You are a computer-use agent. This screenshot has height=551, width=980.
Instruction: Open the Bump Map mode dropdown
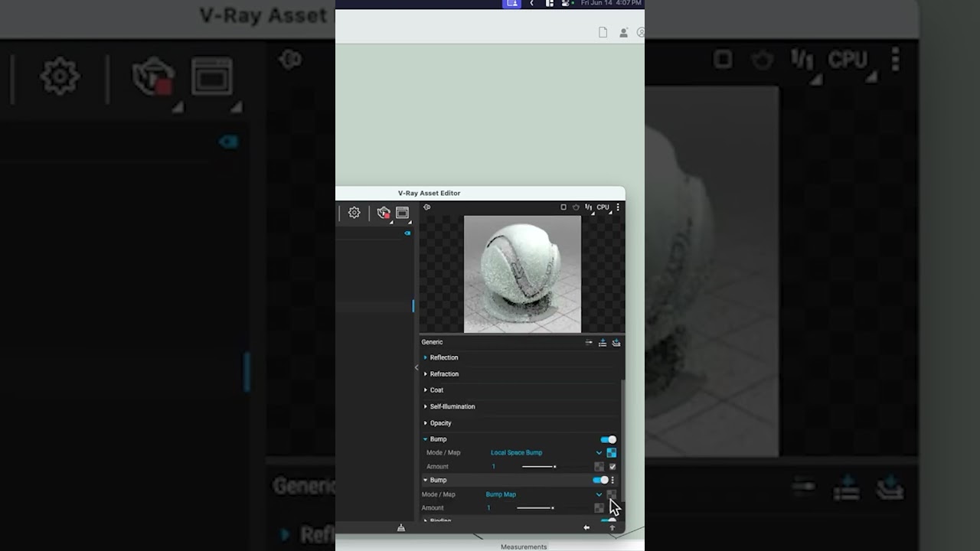pos(599,494)
